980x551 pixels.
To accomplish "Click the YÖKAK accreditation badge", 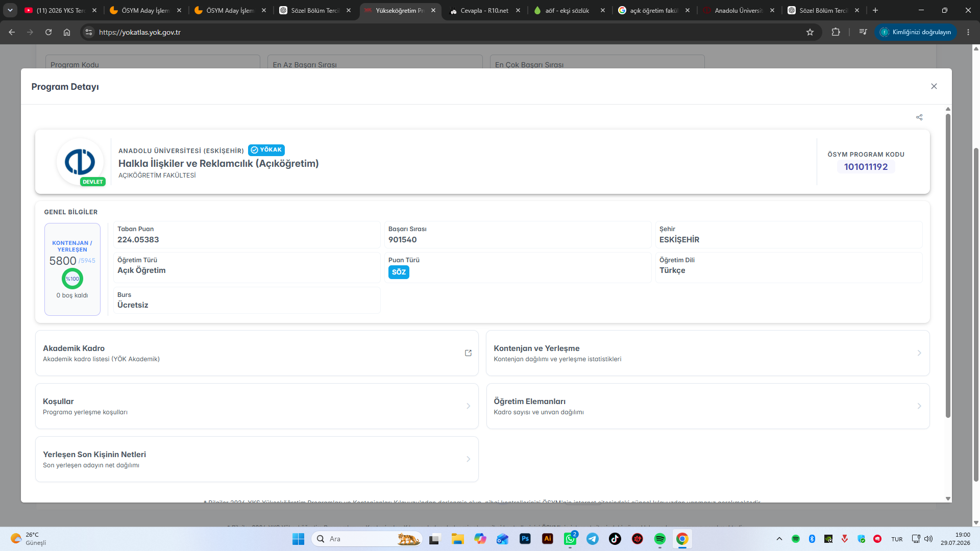I will tap(266, 150).
